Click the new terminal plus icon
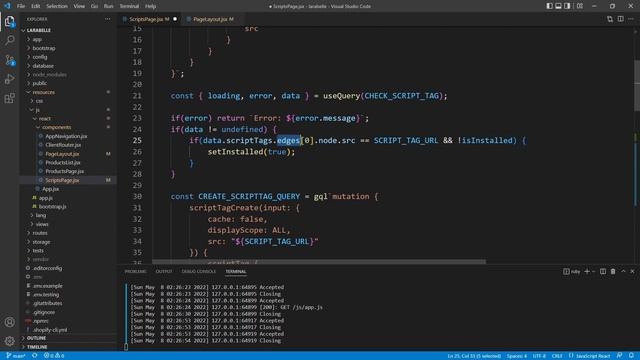 click(587, 271)
